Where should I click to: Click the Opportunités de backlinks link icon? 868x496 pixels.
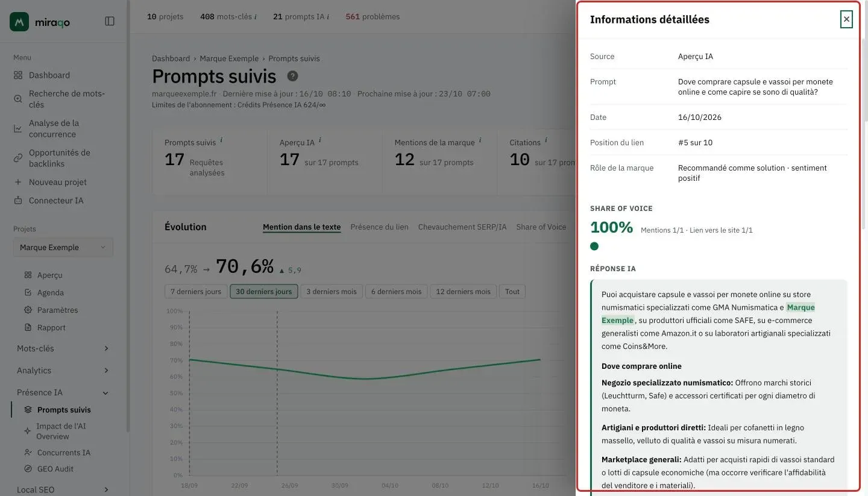17,158
